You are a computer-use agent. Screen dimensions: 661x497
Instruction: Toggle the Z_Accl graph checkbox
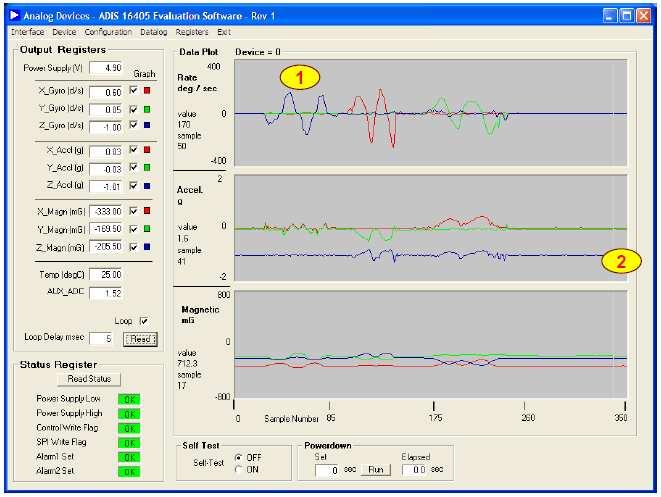coord(134,185)
